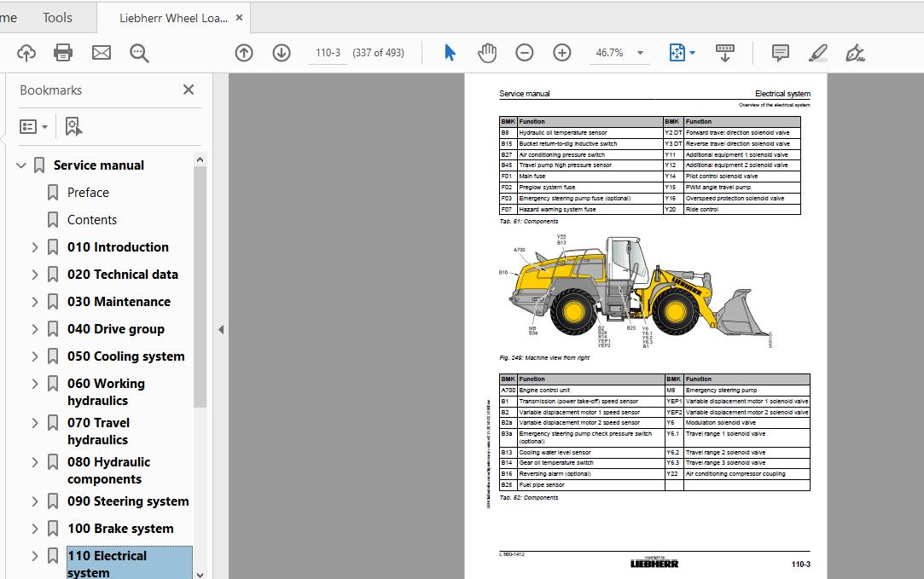Zoom out with the minus icon
Image resolution: width=924 pixels, height=579 pixels.
pyautogui.click(x=524, y=52)
